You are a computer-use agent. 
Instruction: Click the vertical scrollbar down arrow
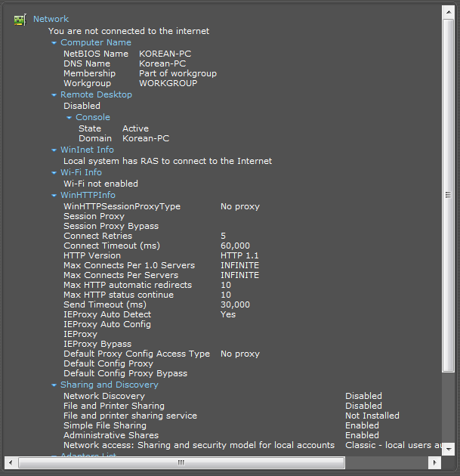pyautogui.click(x=449, y=449)
